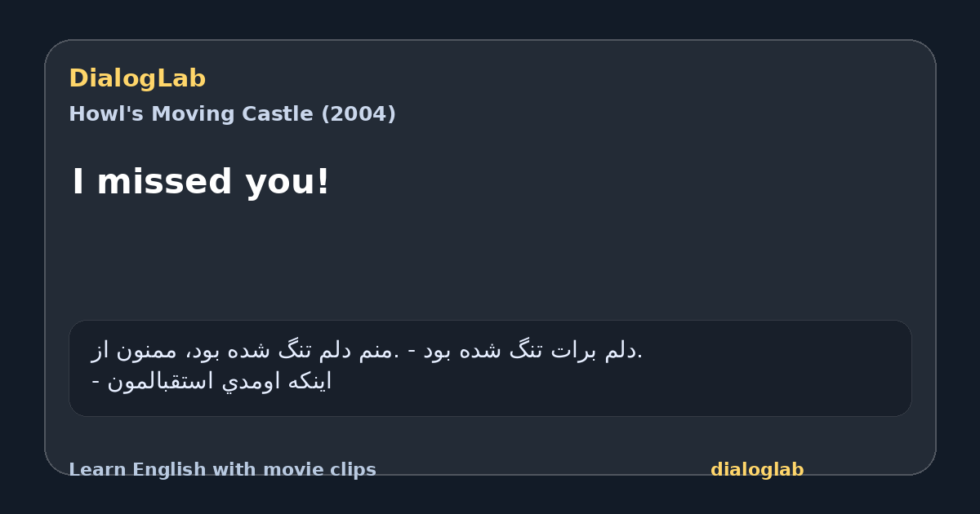Image resolution: width=980 pixels, height=514 pixels.
Task: Open the Howl's Moving Castle (2004) title
Action: click(x=232, y=114)
